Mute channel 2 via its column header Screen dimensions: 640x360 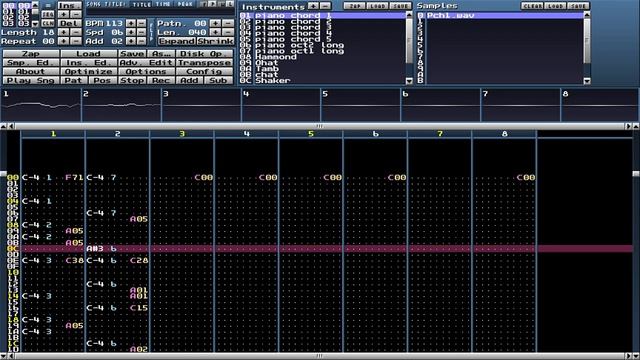click(x=118, y=134)
